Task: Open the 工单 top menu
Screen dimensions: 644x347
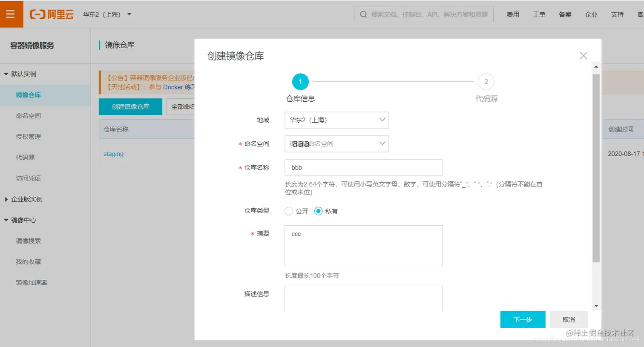Action: click(x=539, y=14)
